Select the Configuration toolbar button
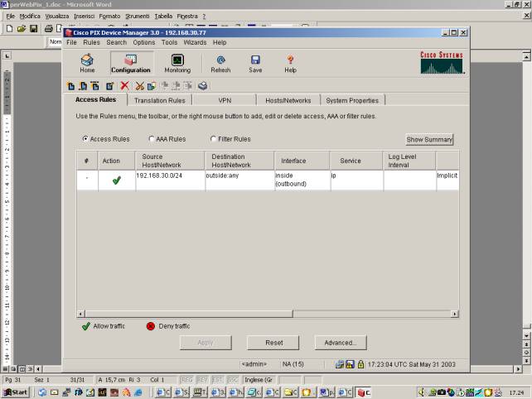Viewport: 532px width, 399px height. [x=131, y=64]
